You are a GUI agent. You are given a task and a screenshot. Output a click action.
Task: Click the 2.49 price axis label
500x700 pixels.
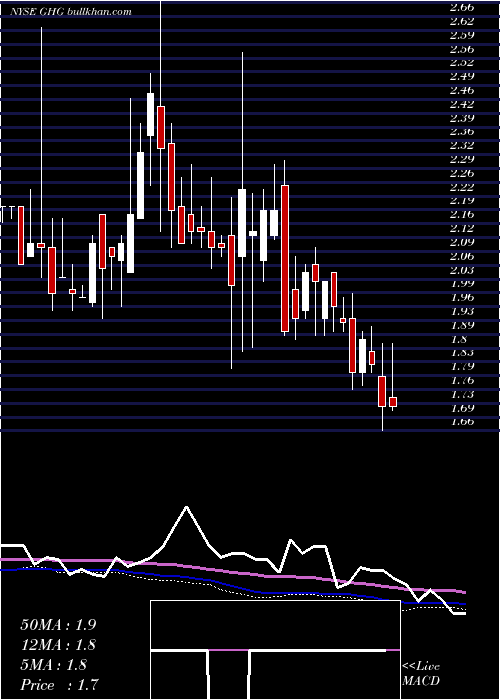461,76
